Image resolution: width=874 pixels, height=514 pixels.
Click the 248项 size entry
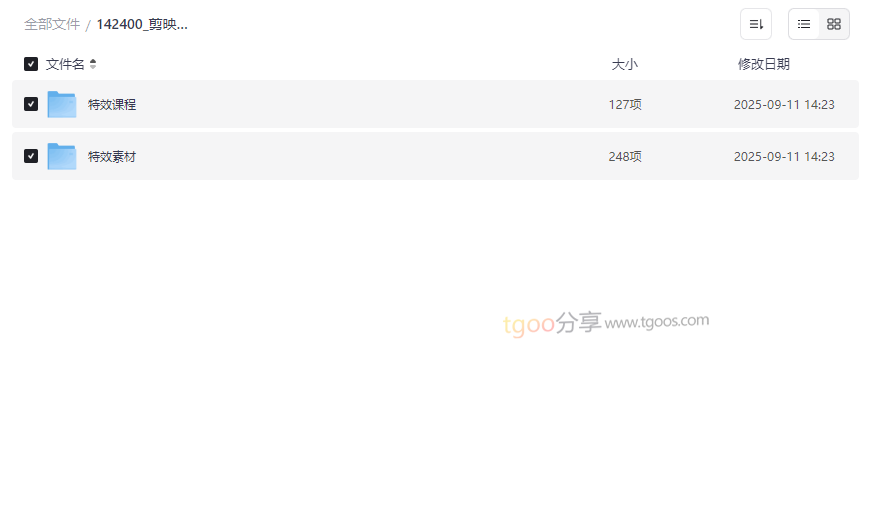point(625,157)
